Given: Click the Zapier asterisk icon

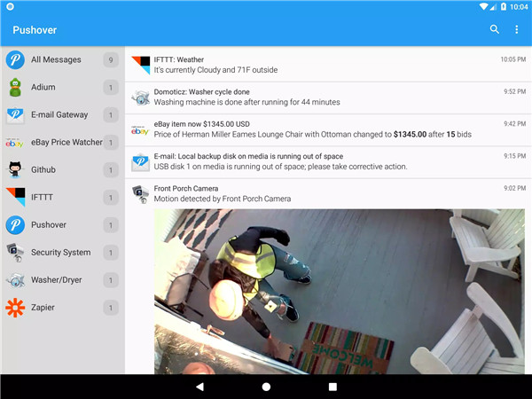Looking at the screenshot, I should [15, 308].
